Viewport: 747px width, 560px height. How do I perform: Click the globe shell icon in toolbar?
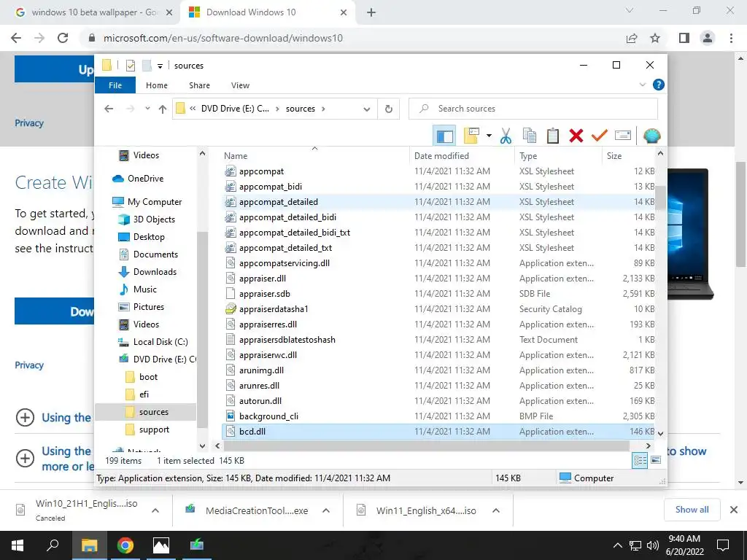(651, 136)
